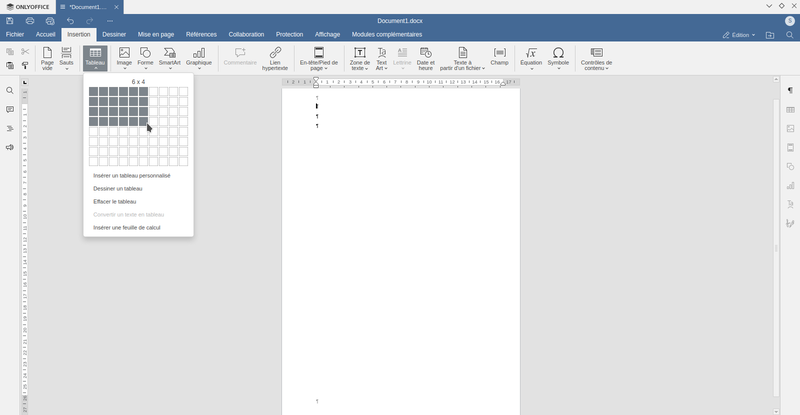The height and width of the screenshot is (415, 800).
Task: Click the save icon in the quick toolbar
Action: click(10, 21)
